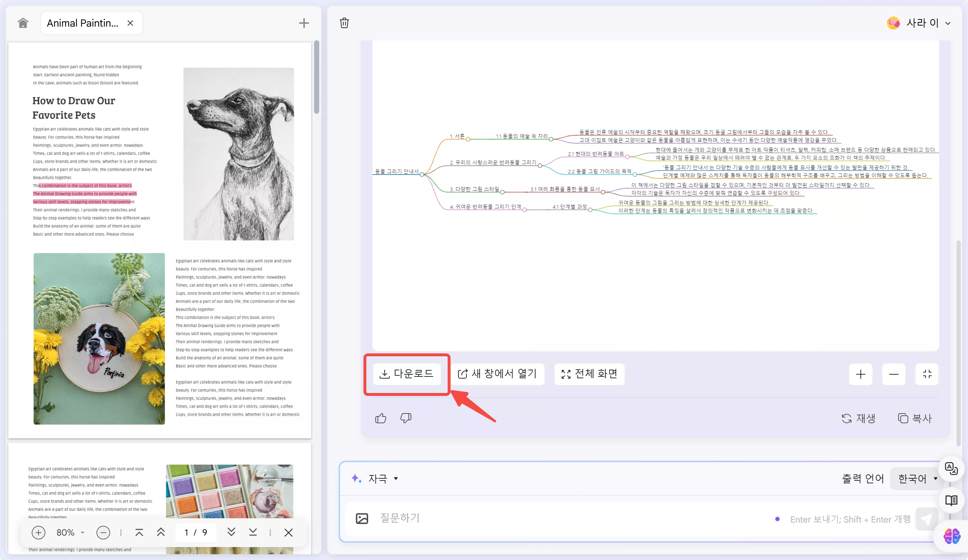Zoom out the PDF page view
968x560 pixels.
[x=103, y=532]
